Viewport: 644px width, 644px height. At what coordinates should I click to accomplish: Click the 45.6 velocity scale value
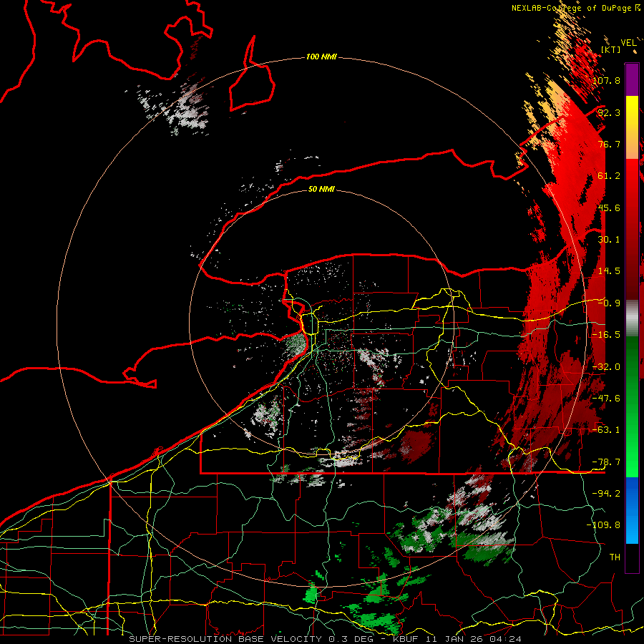(609, 208)
